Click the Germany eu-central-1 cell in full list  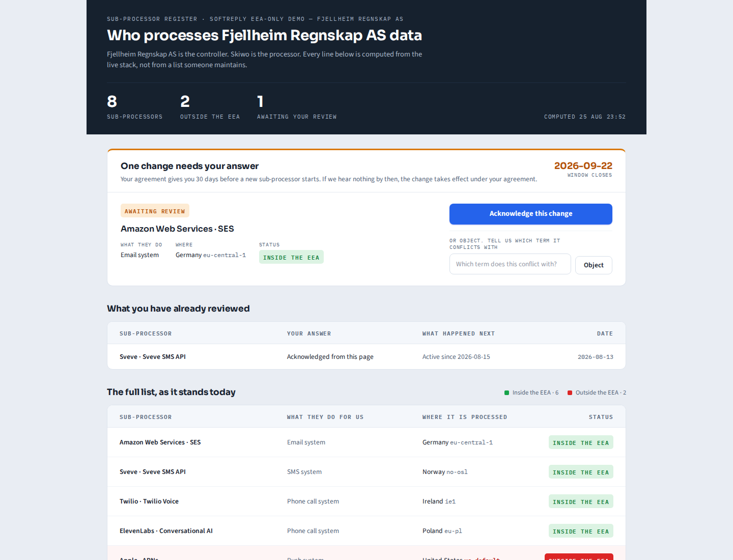pyautogui.click(x=458, y=442)
